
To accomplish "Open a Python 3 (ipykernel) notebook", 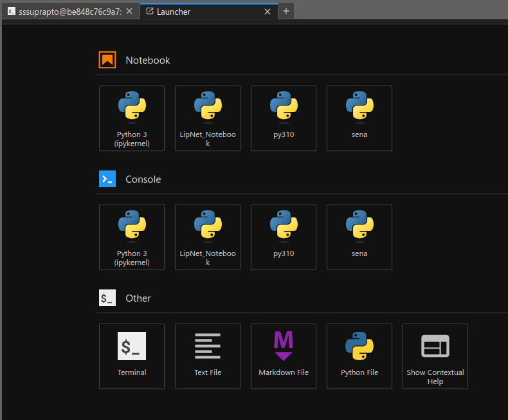I will [x=132, y=118].
